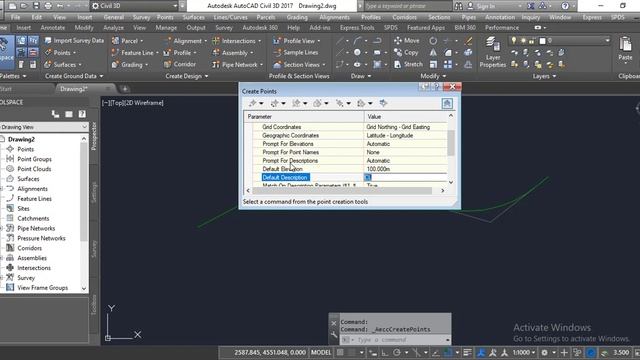Switch to the Analyze ribbon tab

click(x=113, y=27)
